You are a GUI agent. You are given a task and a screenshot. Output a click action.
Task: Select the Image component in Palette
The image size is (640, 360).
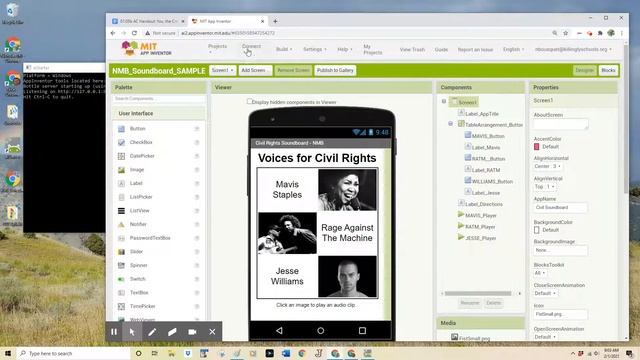coord(137,169)
